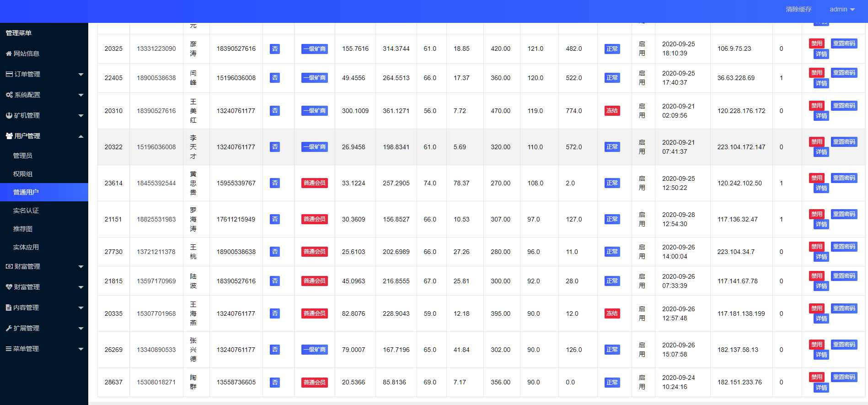Click the home icon beside 网站信息
Viewport: 868px width, 405px height.
tap(9, 54)
